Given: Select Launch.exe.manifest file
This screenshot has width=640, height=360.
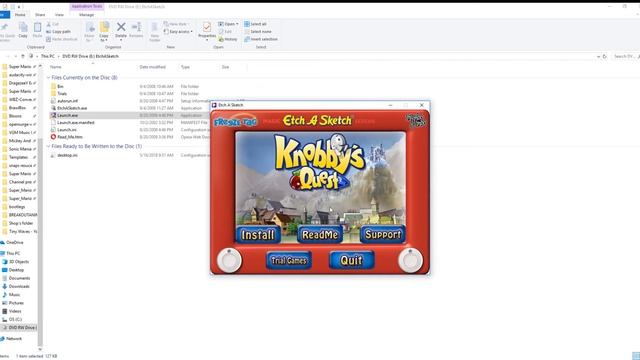Looking at the screenshot, I should [76, 122].
